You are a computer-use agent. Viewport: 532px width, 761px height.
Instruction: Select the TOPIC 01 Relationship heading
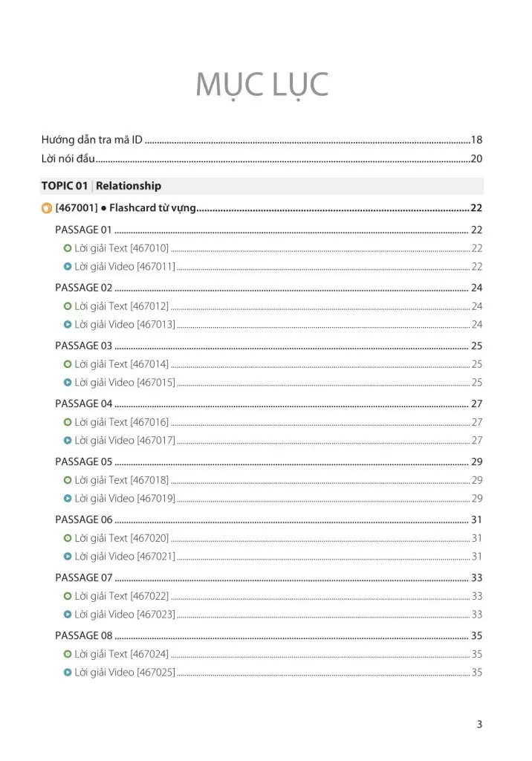101,186
